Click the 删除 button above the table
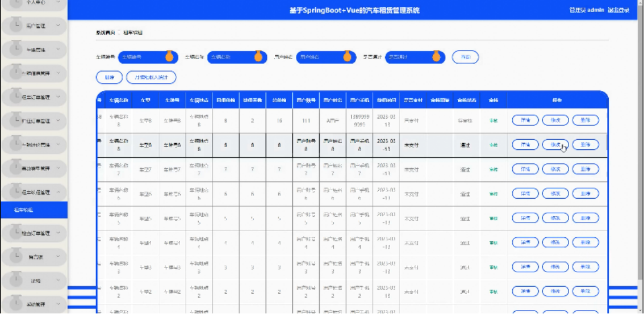The image size is (644, 314). [109, 77]
